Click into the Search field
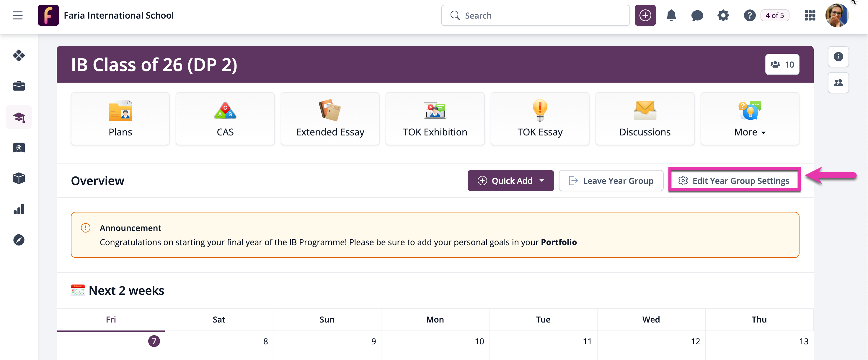This screenshot has width=868, height=360. pyautogui.click(x=535, y=15)
